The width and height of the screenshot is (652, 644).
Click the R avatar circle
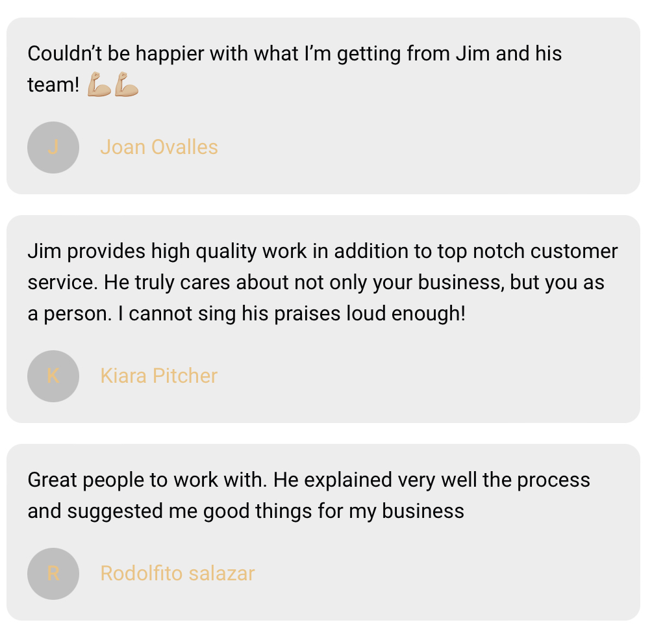pos(53,574)
